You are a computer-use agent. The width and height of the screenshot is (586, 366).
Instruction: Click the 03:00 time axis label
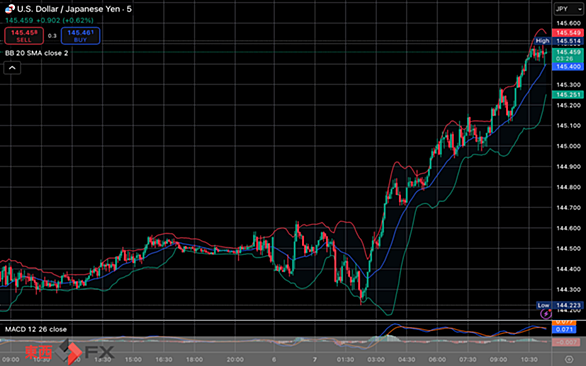[x=376, y=360]
